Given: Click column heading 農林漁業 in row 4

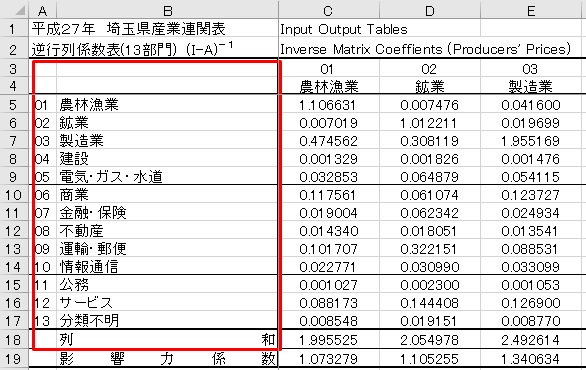Looking at the screenshot, I should (329, 86).
